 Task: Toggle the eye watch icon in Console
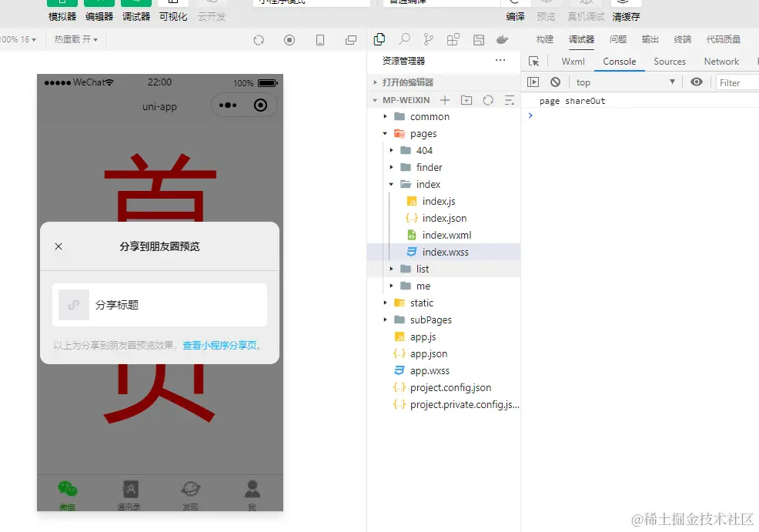click(x=697, y=82)
